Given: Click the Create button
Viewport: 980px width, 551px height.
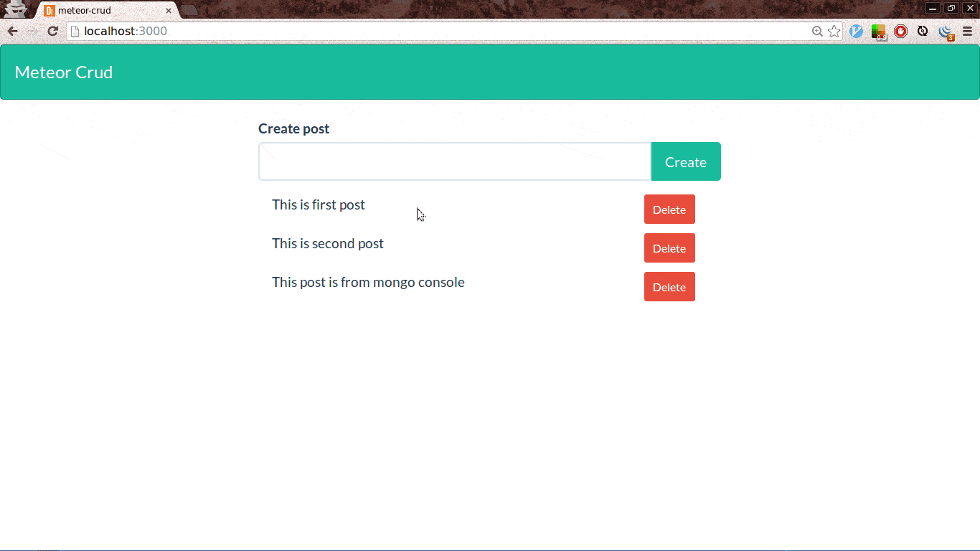Looking at the screenshot, I should pyautogui.click(x=686, y=161).
